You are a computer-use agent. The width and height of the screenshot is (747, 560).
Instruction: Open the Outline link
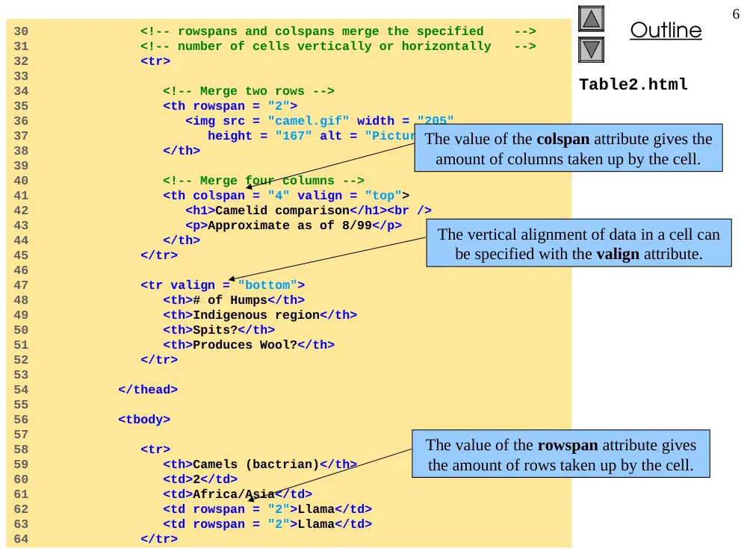click(666, 30)
